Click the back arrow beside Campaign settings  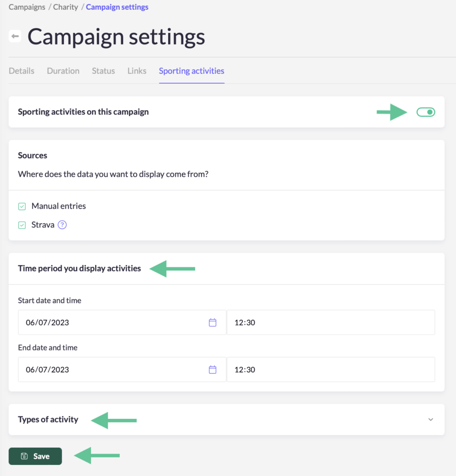tap(15, 36)
